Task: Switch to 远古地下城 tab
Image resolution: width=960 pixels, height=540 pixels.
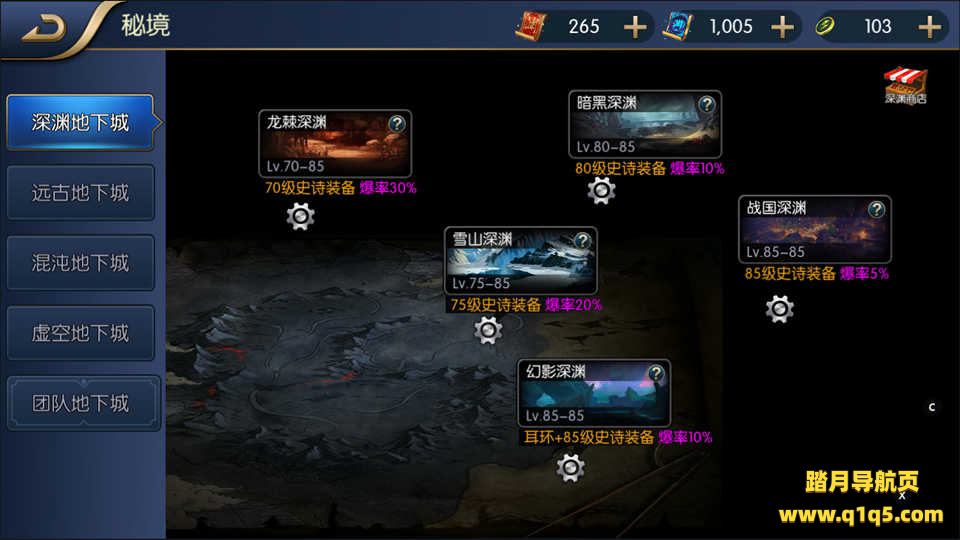Action: coord(80,193)
